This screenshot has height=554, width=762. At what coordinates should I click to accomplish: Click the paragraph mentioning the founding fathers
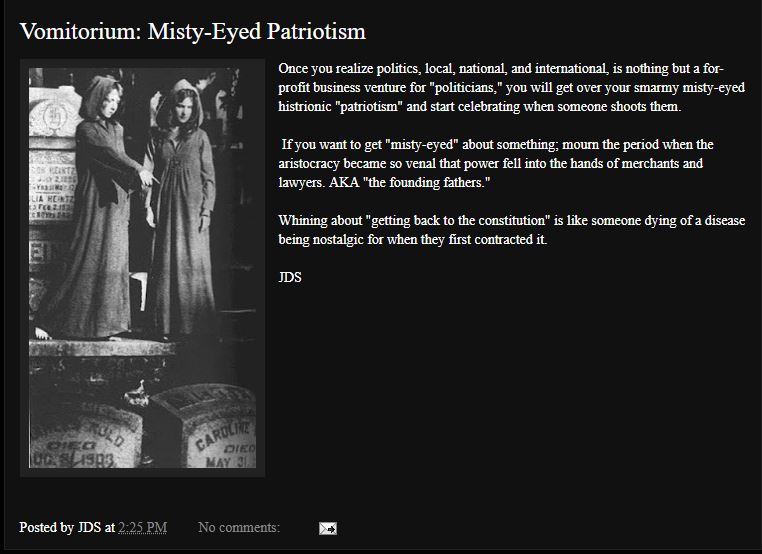(496, 163)
